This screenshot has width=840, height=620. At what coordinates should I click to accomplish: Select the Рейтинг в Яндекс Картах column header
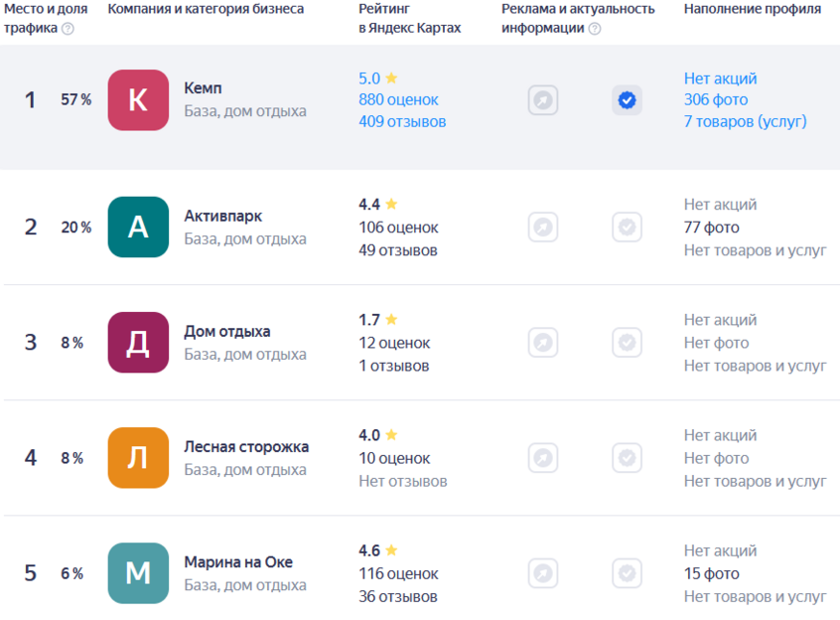409,19
